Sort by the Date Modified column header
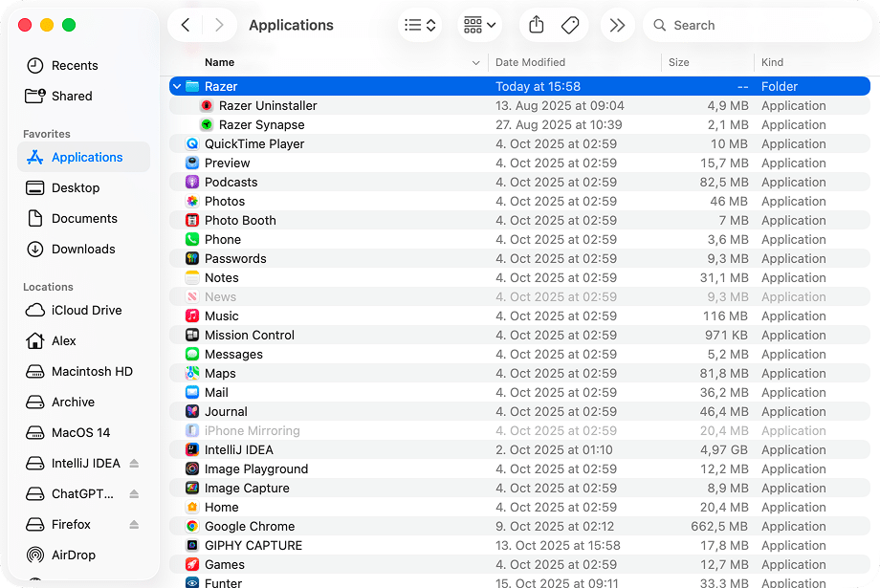The image size is (880, 588). 530,63
